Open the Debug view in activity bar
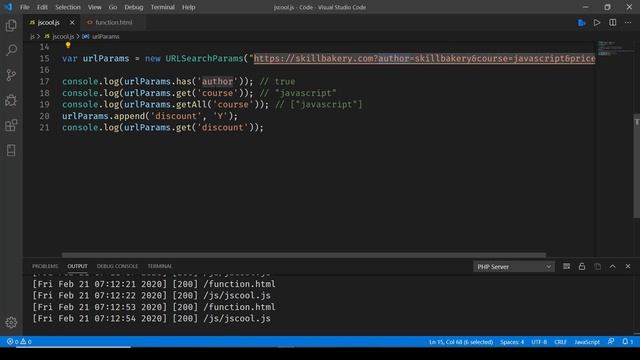The width and height of the screenshot is (640, 360). tap(11, 100)
